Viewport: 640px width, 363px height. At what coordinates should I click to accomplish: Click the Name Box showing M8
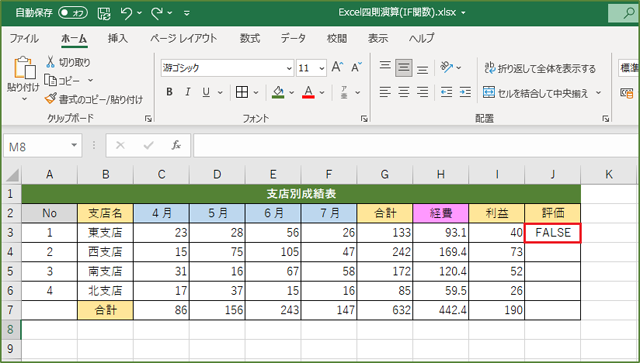pos(42,146)
